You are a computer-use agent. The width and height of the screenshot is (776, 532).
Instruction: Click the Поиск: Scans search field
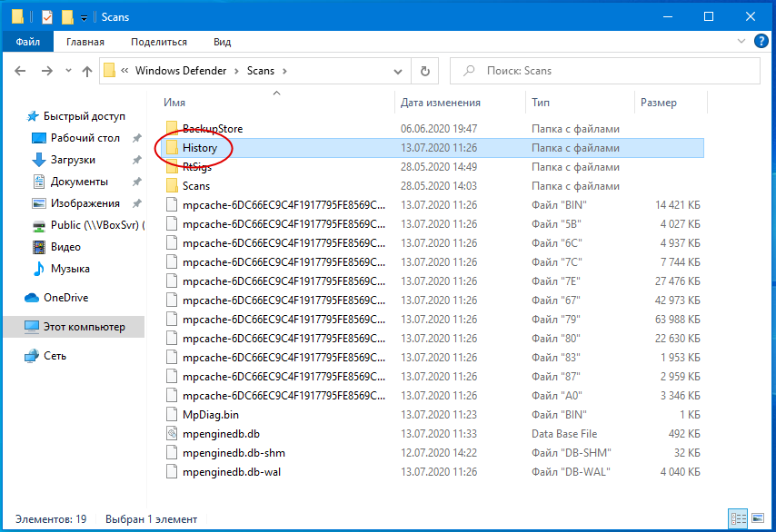(x=605, y=71)
